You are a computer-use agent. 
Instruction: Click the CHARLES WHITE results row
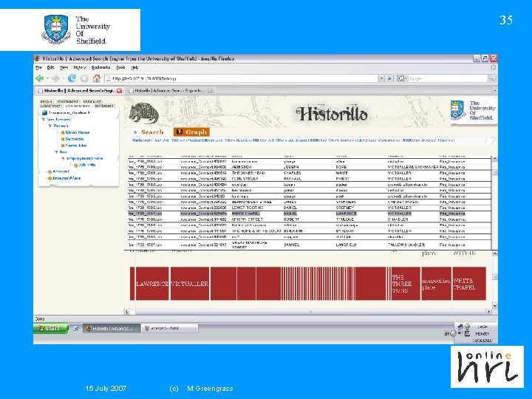click(309, 173)
